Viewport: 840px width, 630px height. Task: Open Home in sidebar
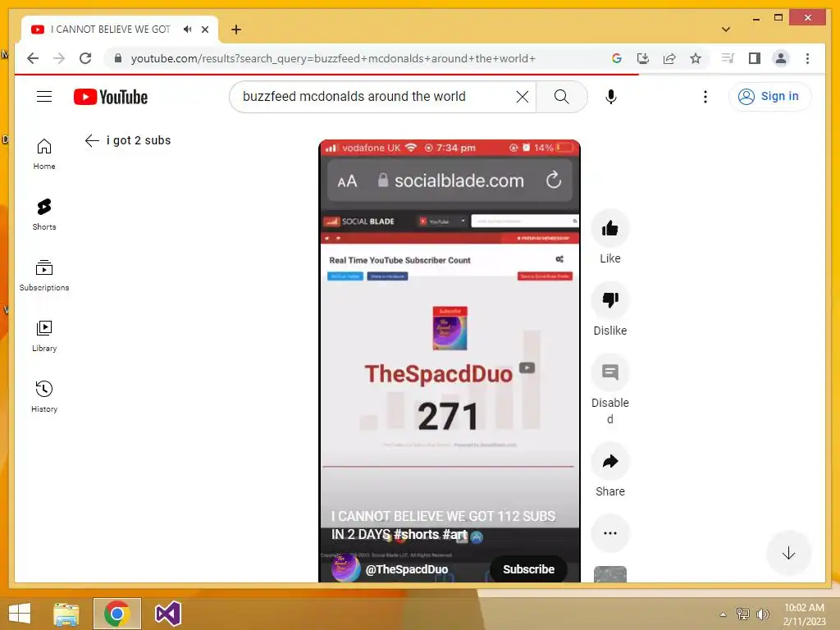44,154
